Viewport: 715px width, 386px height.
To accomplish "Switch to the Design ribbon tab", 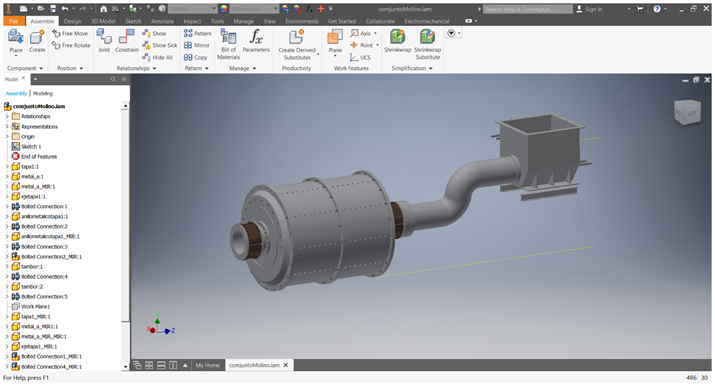I will pos(73,21).
